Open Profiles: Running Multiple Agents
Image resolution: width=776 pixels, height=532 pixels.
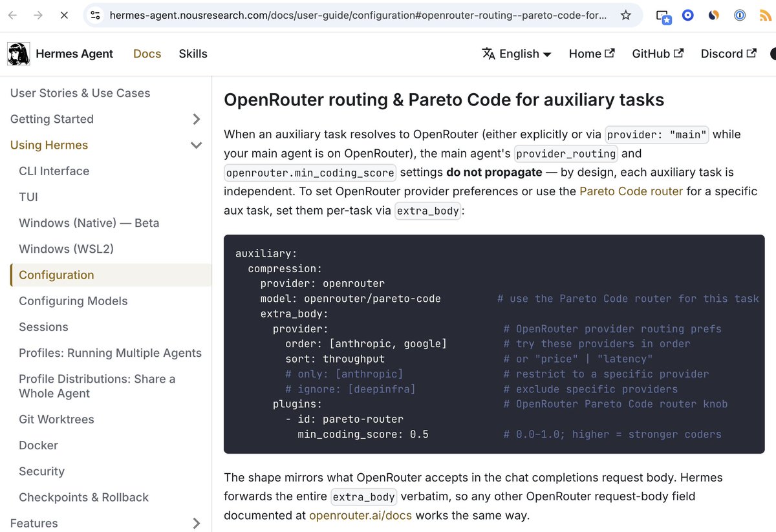(111, 353)
